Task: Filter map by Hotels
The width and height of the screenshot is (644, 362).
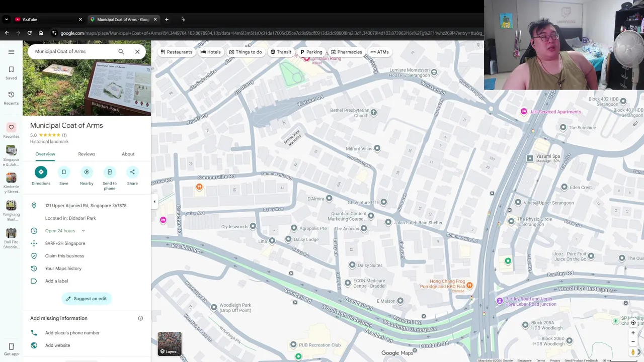Action: [210, 52]
